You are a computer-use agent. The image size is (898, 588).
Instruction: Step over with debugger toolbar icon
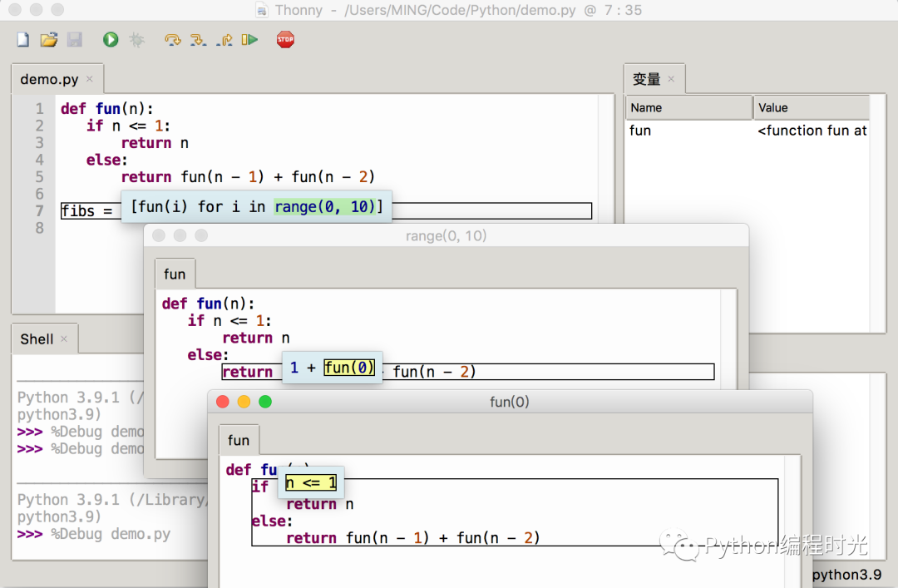pyautogui.click(x=172, y=40)
